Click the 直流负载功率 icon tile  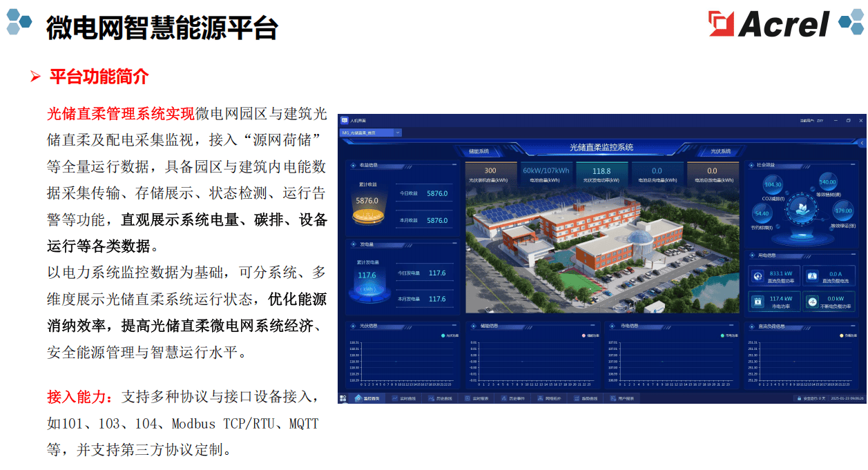(757, 276)
